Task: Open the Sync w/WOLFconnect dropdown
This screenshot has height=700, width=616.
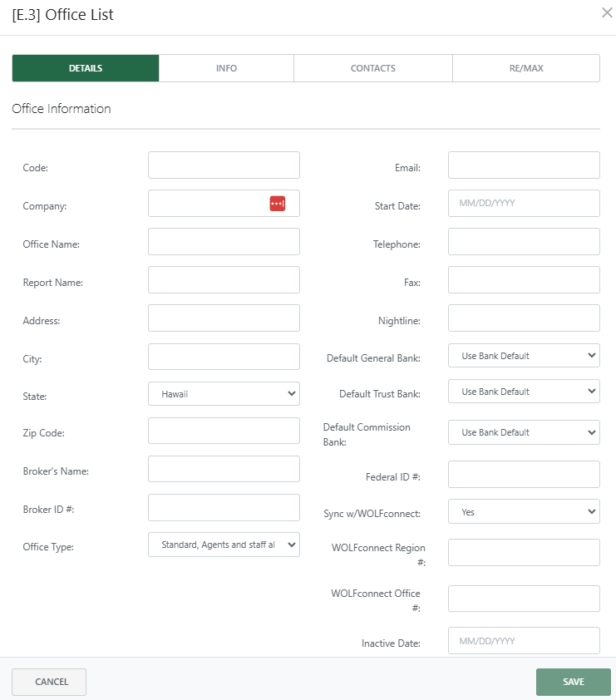Action: (523, 511)
